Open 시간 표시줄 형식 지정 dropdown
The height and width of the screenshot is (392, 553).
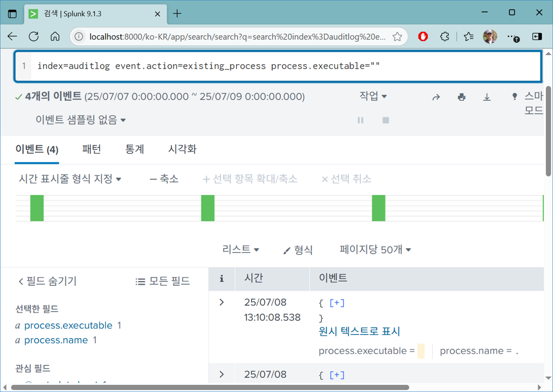[70, 179]
